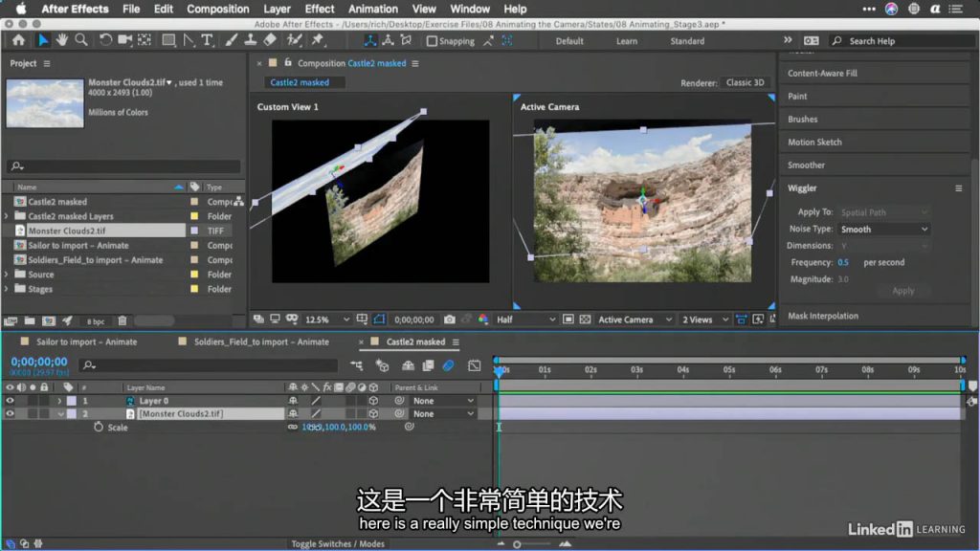980x551 pixels.
Task: Click the Home icon in the toolbar
Action: [18, 40]
